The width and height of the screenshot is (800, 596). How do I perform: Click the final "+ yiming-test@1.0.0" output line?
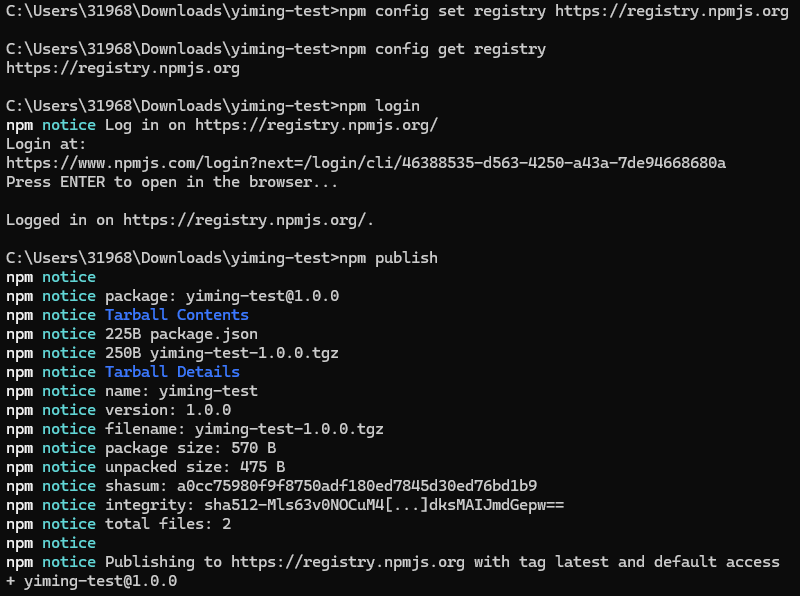pyautogui.click(x=91, y=581)
